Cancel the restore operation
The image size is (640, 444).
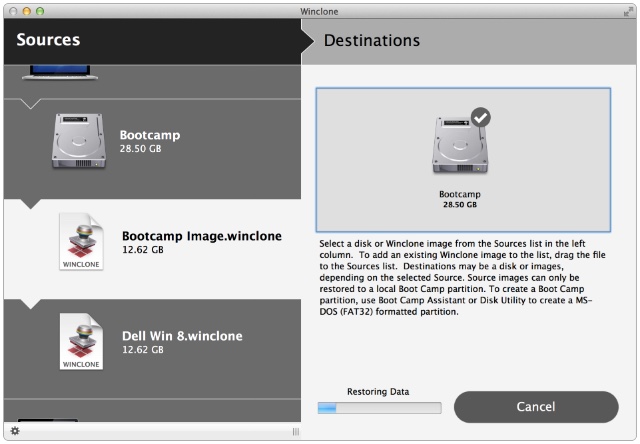(x=536, y=407)
